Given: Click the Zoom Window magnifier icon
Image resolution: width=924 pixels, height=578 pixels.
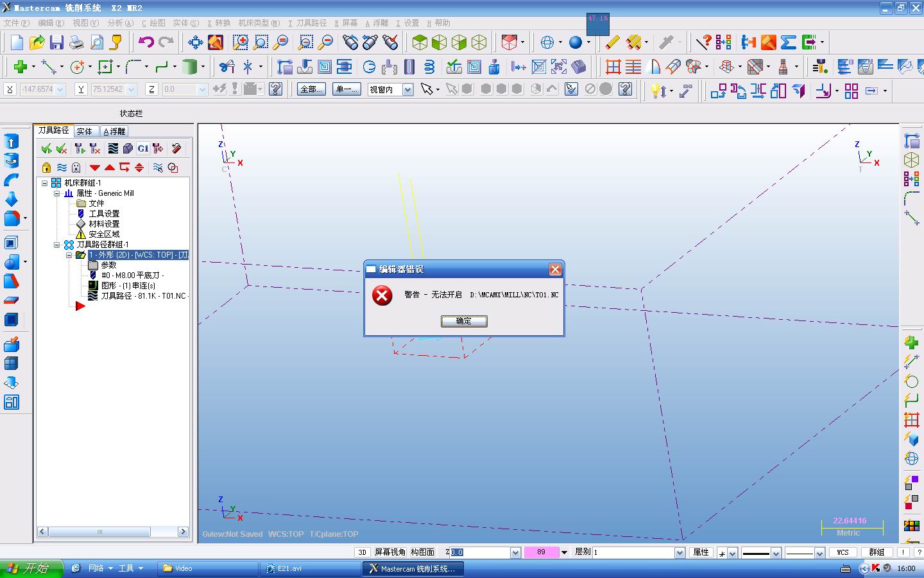Looking at the screenshot, I should coord(241,42).
